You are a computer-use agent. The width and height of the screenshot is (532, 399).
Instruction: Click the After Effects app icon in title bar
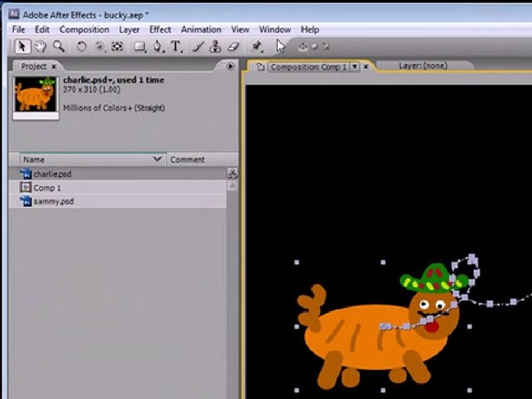[14, 14]
